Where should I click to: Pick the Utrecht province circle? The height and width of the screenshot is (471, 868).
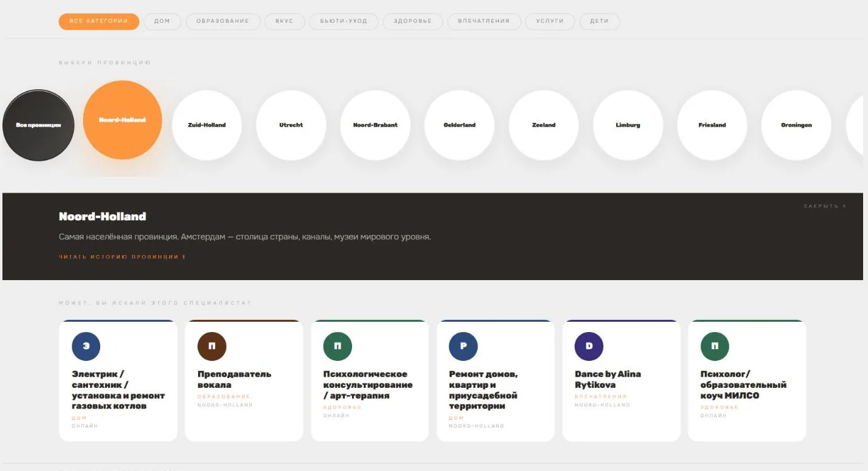[x=291, y=125]
